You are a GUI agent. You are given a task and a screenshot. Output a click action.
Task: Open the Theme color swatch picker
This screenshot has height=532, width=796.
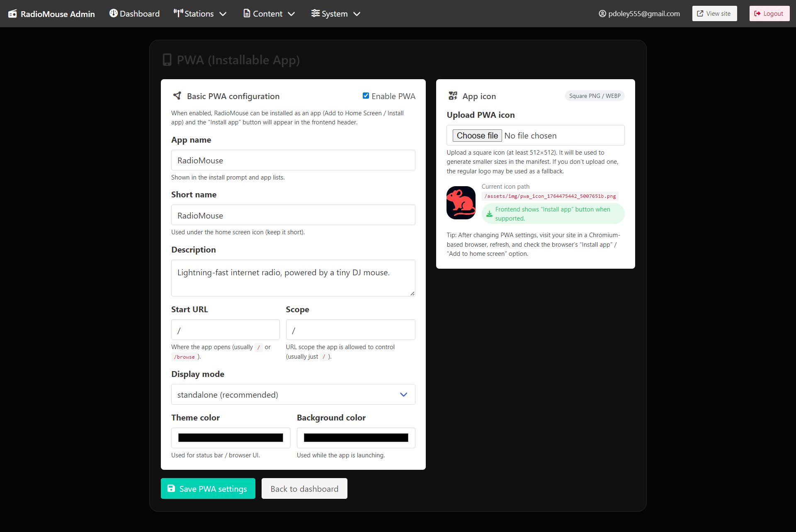(231, 437)
